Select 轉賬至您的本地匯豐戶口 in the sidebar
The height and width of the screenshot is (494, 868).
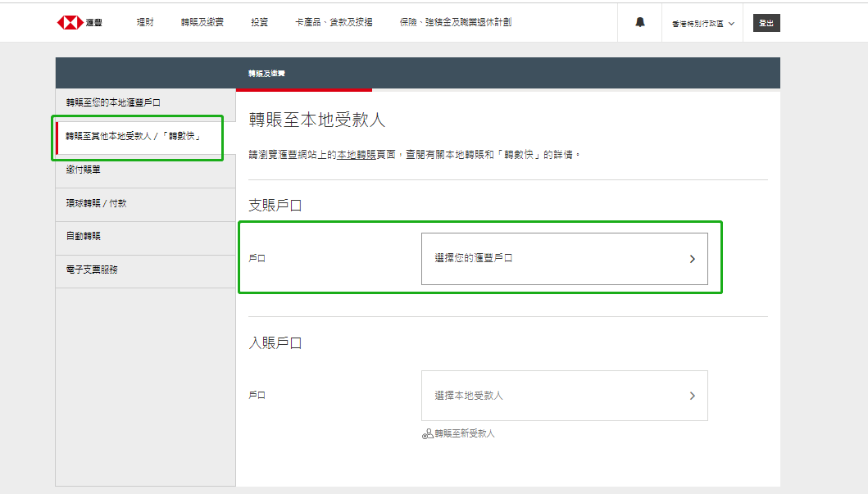coord(115,102)
